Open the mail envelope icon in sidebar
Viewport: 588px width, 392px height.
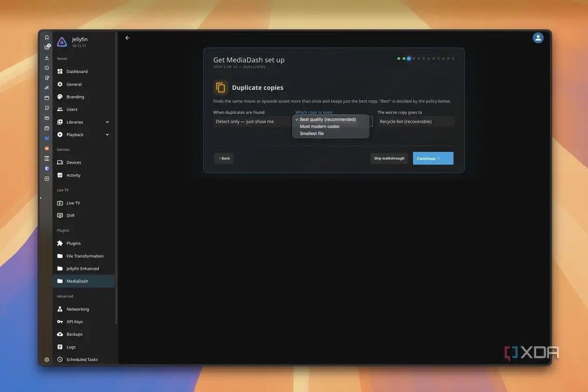[47, 118]
